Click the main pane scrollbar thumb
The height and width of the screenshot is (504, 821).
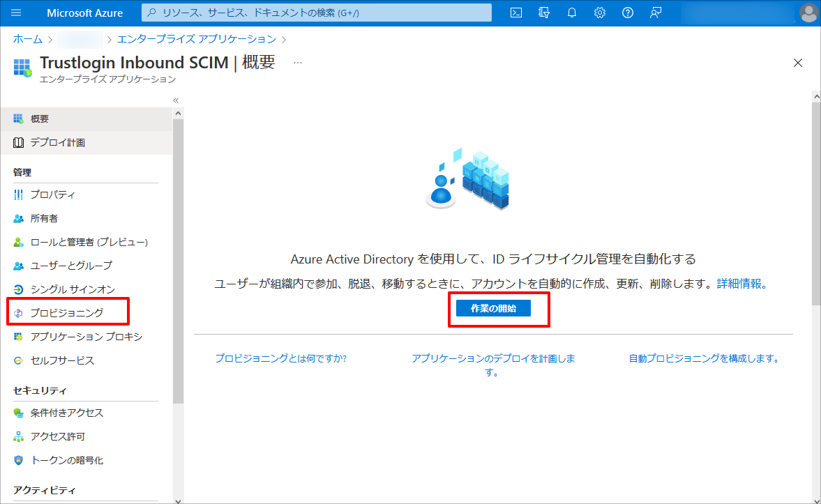click(x=816, y=203)
